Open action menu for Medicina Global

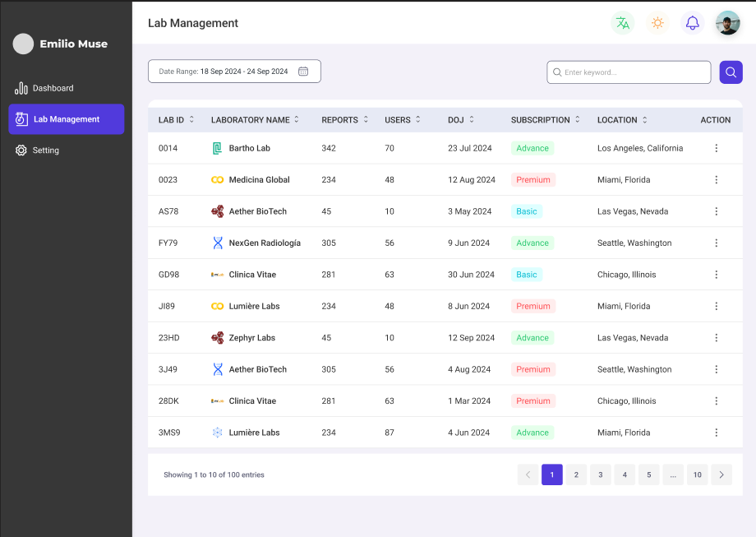(716, 179)
